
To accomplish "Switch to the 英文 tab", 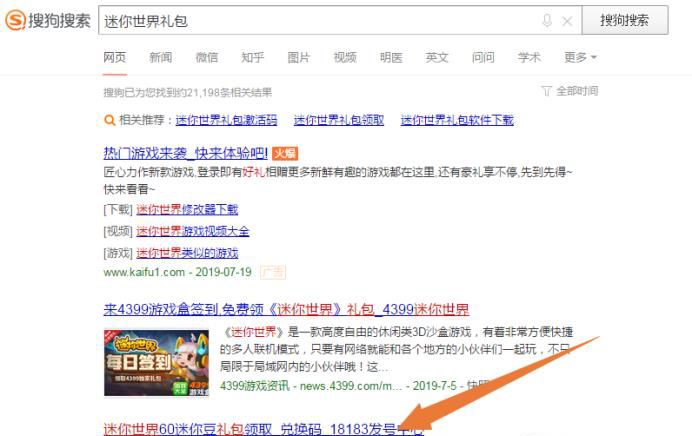I will point(437,57).
